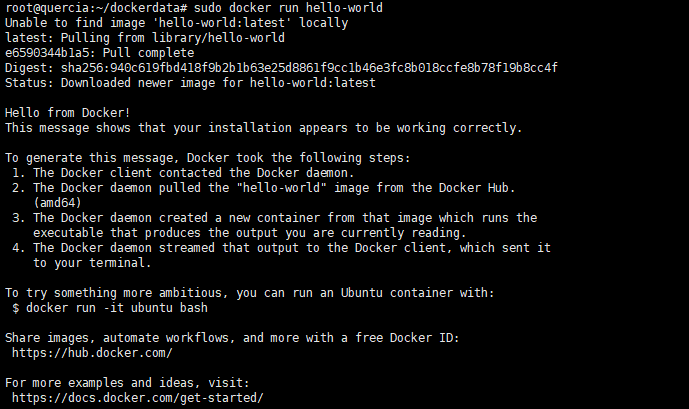Click step 2 mentioning Docker Hub
Viewport: 689px width, 409px height.
(264, 188)
